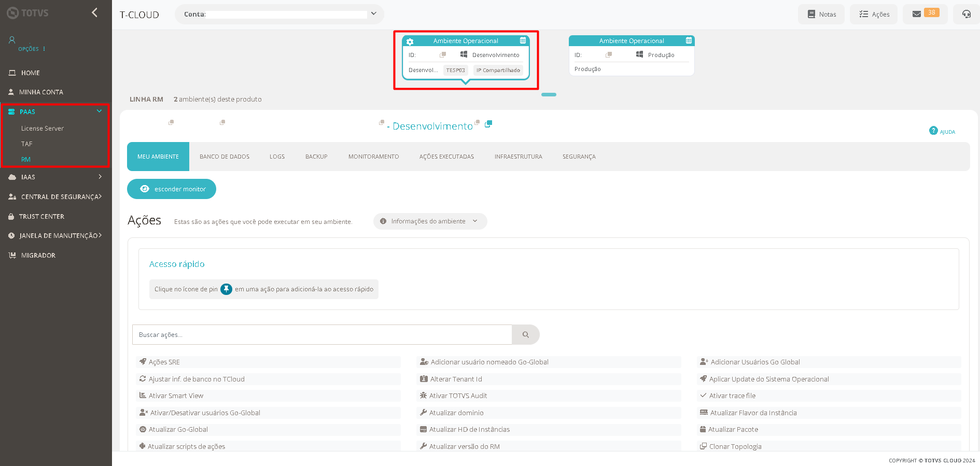The image size is (980, 466).
Task: Switch to MEU AMBIENTE tab
Action: click(x=158, y=157)
